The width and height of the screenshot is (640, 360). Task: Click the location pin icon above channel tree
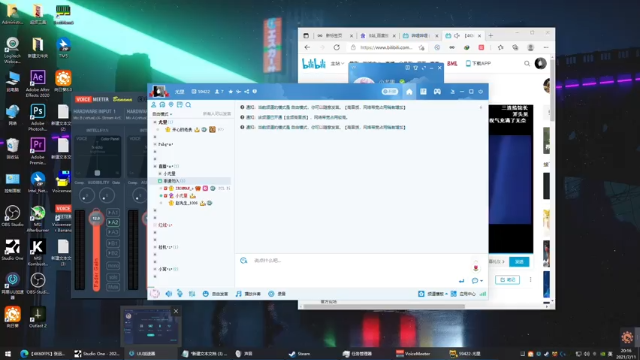[x=171, y=105]
